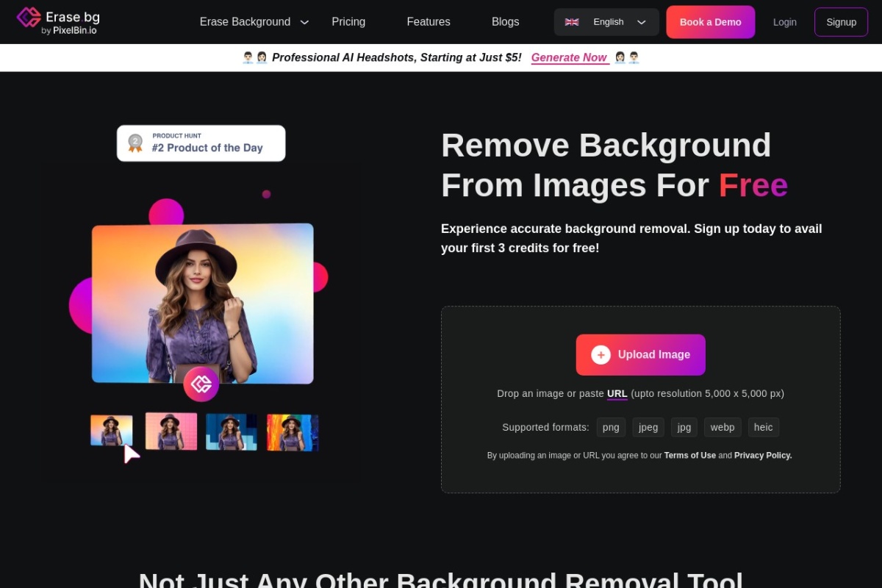Click the plus icon on Upload Image
Viewport: 882px width, 588px height.
tap(600, 355)
